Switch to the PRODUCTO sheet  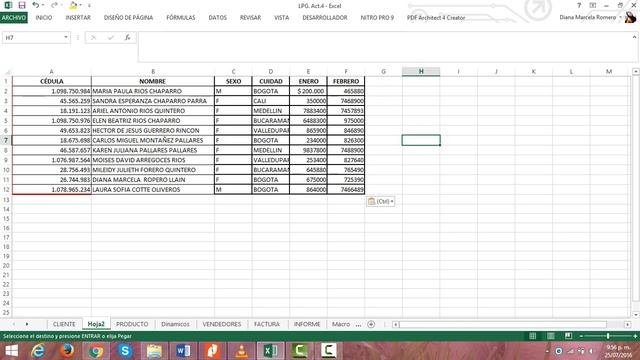[132, 324]
